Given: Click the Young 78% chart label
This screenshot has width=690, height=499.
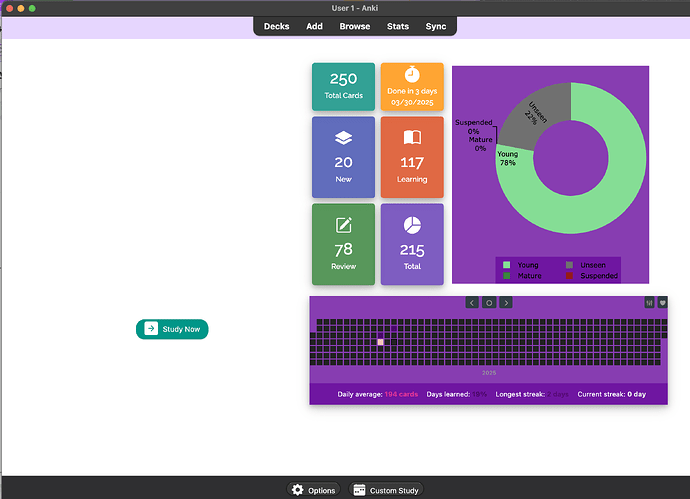Looking at the screenshot, I should click(507, 158).
